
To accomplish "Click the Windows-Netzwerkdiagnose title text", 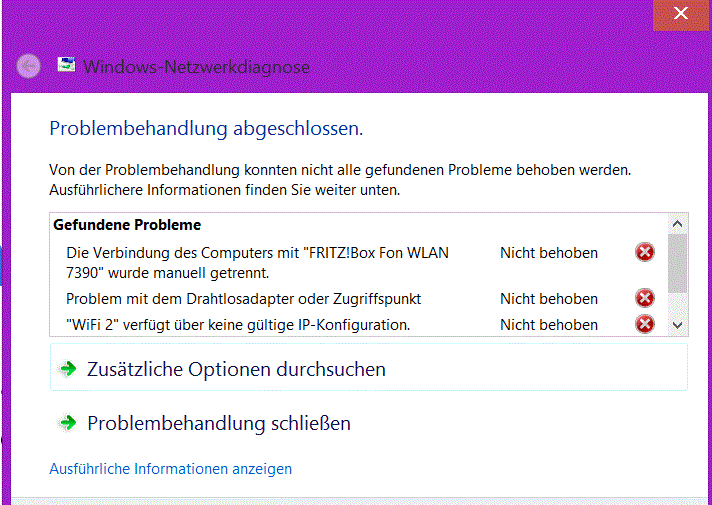I will pos(196,67).
